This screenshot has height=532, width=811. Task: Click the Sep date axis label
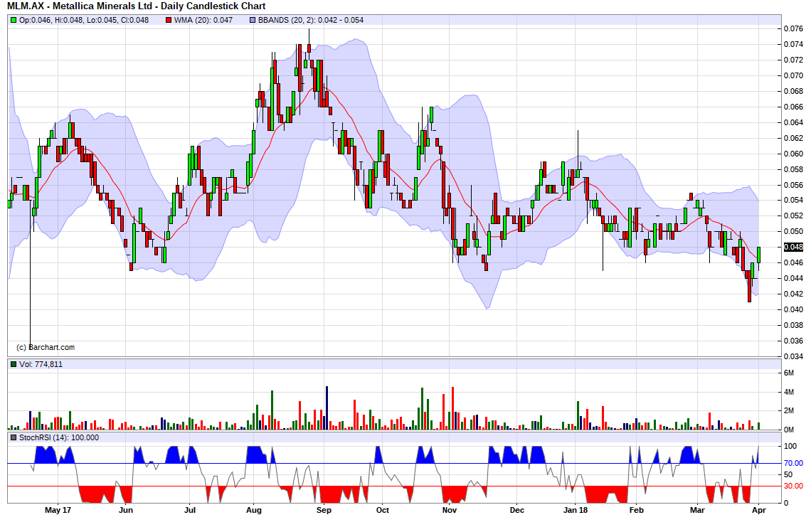pyautogui.click(x=324, y=510)
